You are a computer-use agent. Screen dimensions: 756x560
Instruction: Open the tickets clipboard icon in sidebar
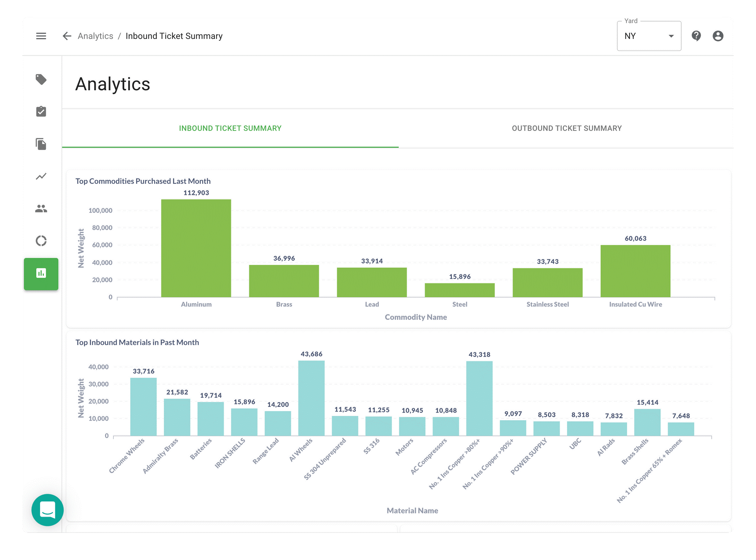pos(41,112)
